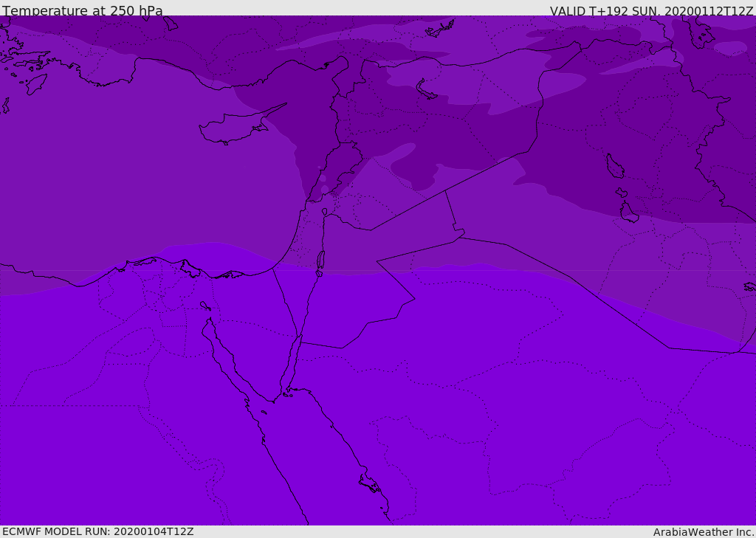This screenshot has height=538, width=756.
Task: Click the island of Rhodes
Action: [36, 84]
